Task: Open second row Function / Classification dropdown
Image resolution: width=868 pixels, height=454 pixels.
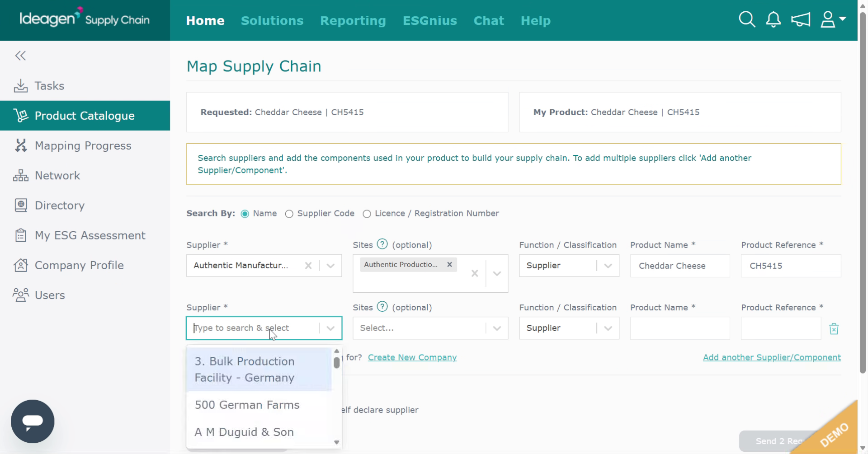Action: coord(569,328)
